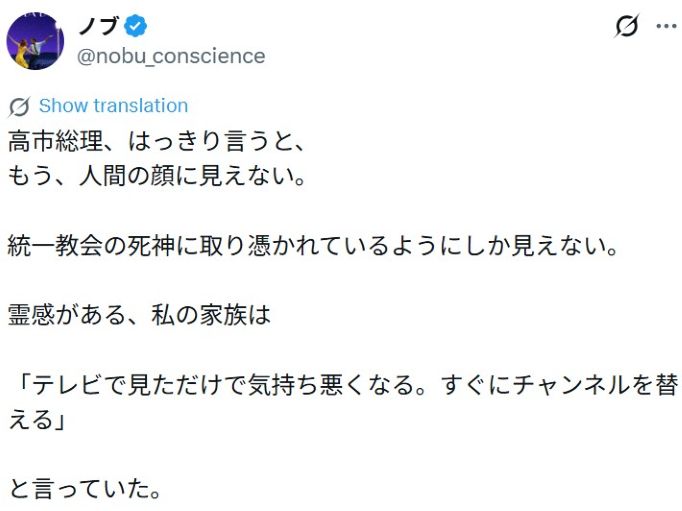Click the tweet line starting 高市総理、はっきり
Viewport: 682px width, 511px height.
pyautogui.click(x=157, y=141)
